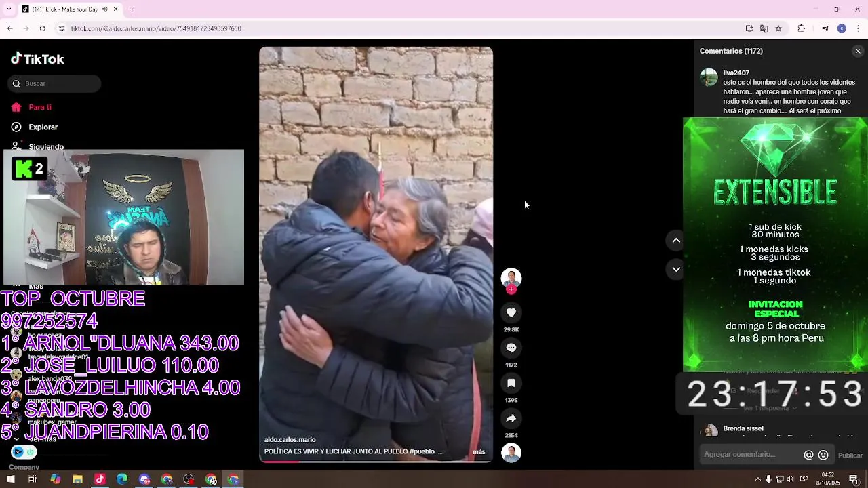Open the Company footer link
Image resolution: width=868 pixels, height=488 pixels.
tap(24, 467)
